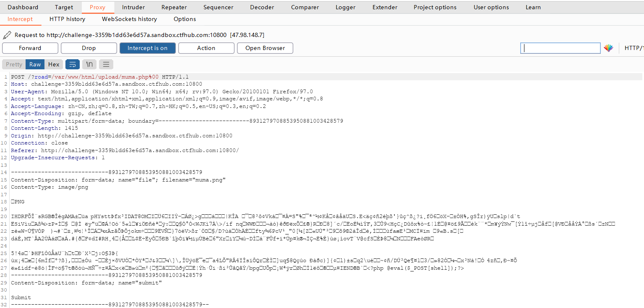Select the Proxy tab

(x=97, y=7)
